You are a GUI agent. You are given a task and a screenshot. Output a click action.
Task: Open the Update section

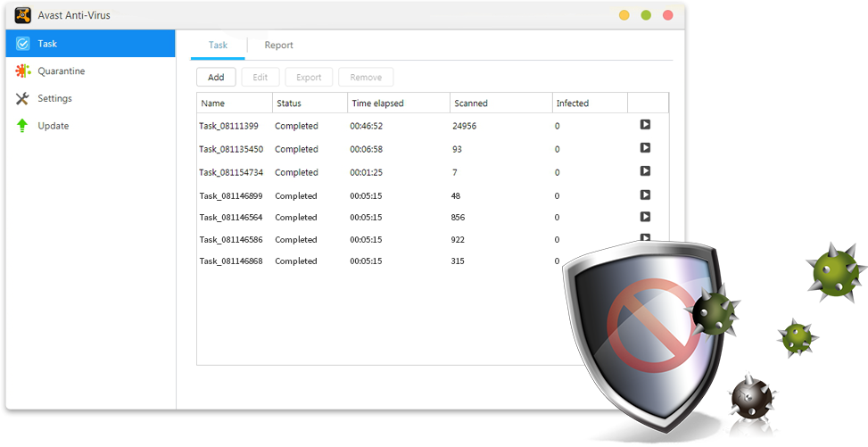[90, 126]
